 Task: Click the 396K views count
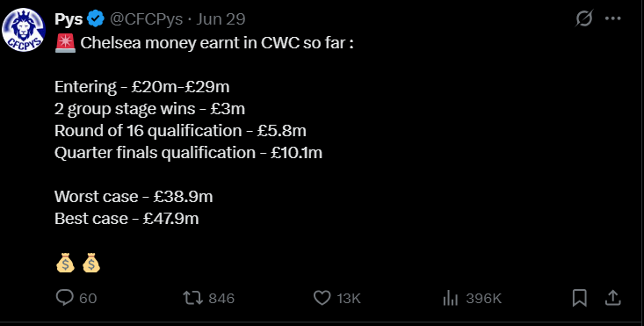[484, 299]
